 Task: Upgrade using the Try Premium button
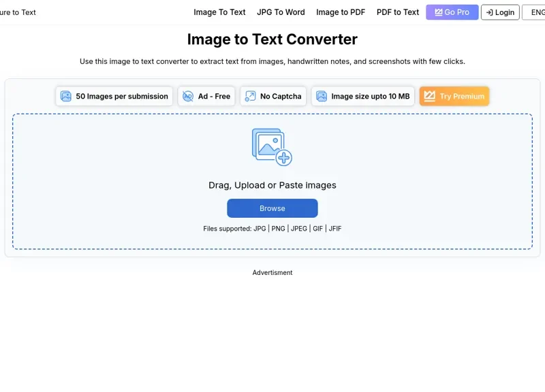(454, 96)
